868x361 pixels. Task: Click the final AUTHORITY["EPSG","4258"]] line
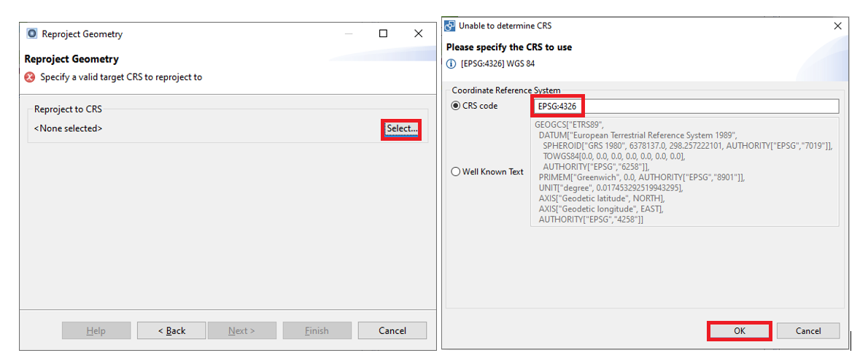[592, 220]
